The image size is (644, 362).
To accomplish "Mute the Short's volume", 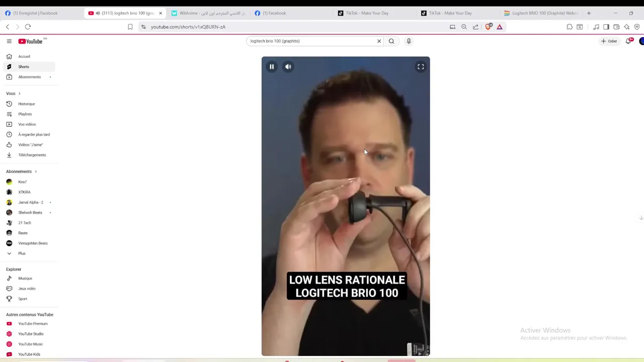I will click(x=288, y=66).
